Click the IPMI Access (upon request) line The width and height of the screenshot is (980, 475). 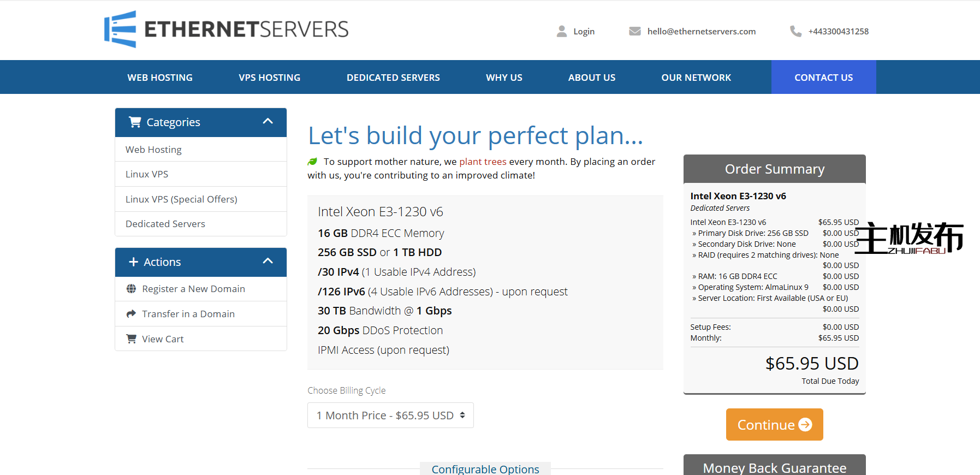(384, 350)
